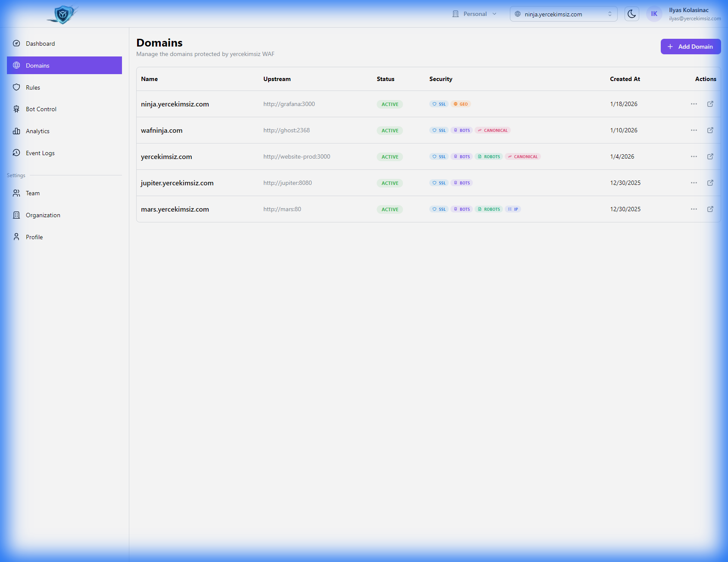Click upstream http://website-prod:3000
Viewport: 728px width, 562px height.
click(297, 156)
